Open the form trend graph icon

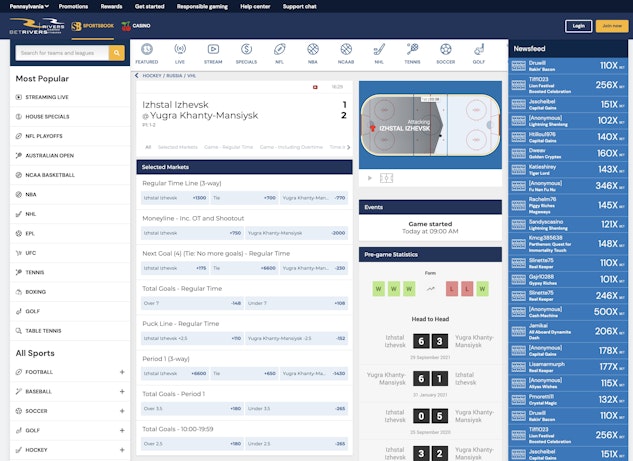click(x=431, y=289)
